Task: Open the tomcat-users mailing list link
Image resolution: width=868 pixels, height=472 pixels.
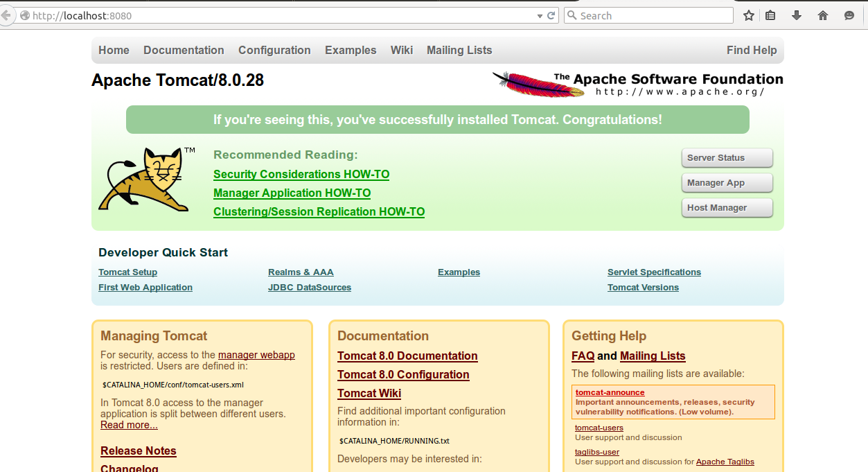Action: [x=599, y=428]
